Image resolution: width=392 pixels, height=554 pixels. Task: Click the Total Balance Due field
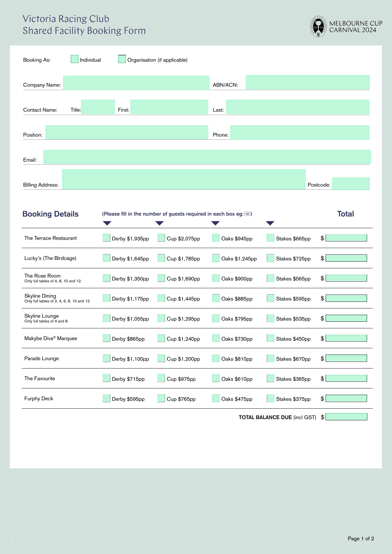point(346,417)
